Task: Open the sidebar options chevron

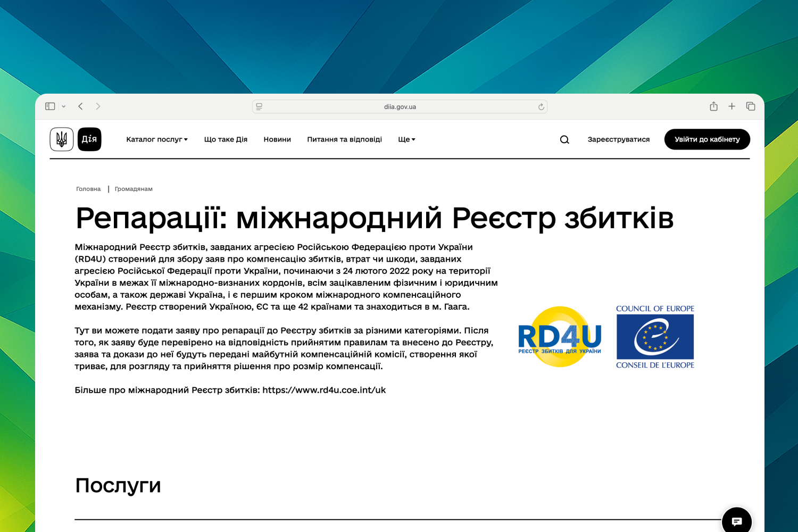Action: point(63,106)
